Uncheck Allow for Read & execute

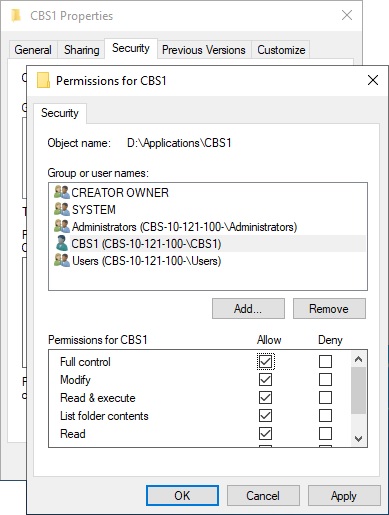point(265,397)
